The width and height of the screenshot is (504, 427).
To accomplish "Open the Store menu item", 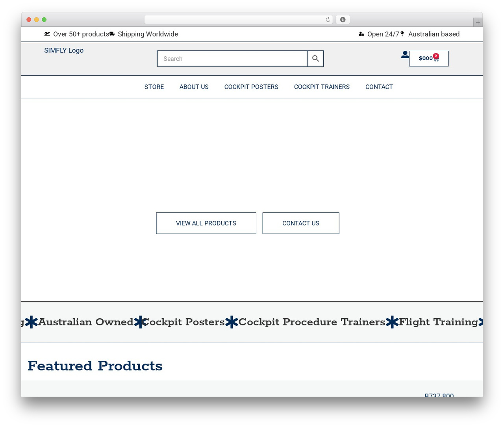I will [x=154, y=87].
